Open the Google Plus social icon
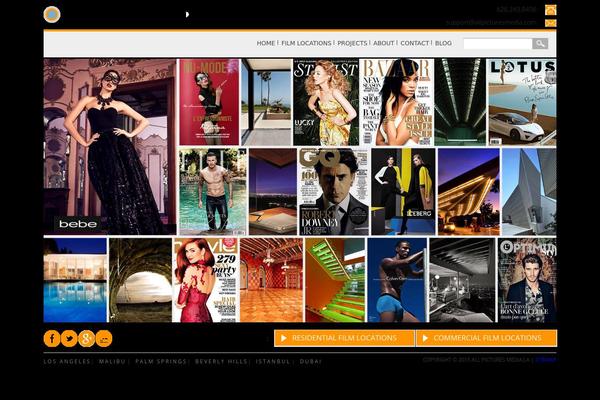The image size is (600, 400). coord(86,338)
